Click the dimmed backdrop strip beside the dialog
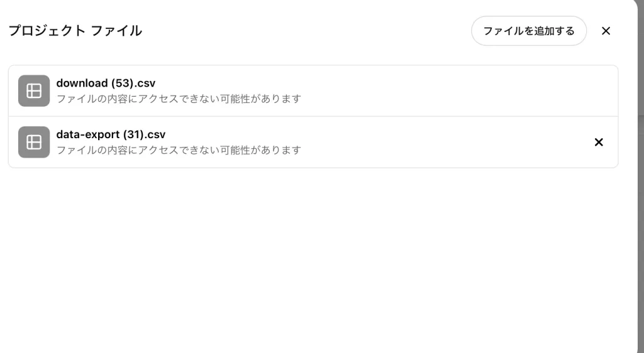The image size is (644, 353). click(641, 176)
